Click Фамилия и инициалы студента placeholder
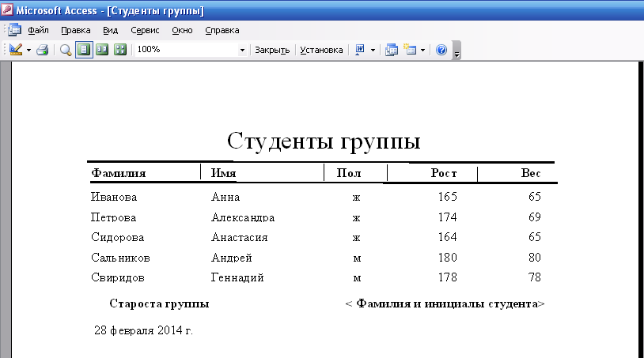The height and width of the screenshot is (358, 644). (445, 303)
